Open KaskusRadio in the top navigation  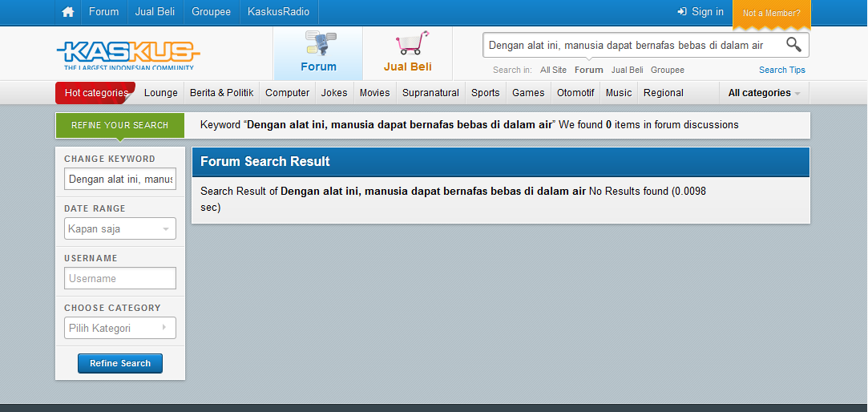pyautogui.click(x=278, y=12)
